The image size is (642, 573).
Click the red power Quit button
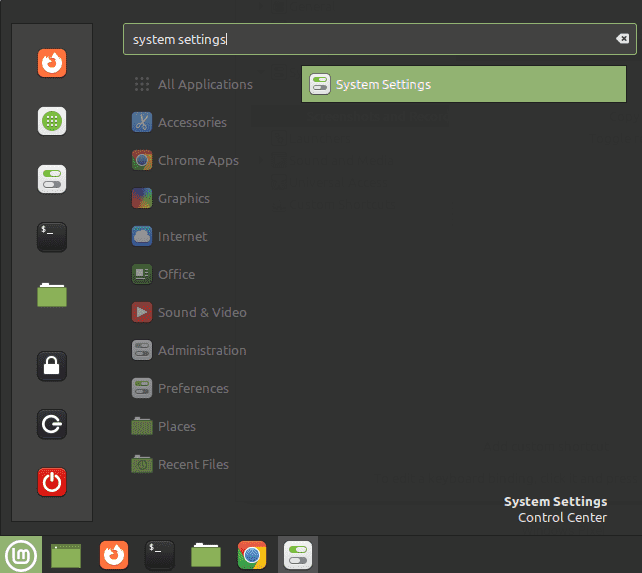(52, 482)
